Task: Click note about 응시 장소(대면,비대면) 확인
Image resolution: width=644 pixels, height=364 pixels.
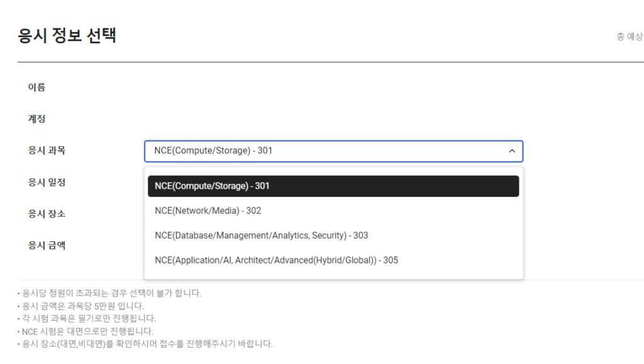Action: pos(145,343)
